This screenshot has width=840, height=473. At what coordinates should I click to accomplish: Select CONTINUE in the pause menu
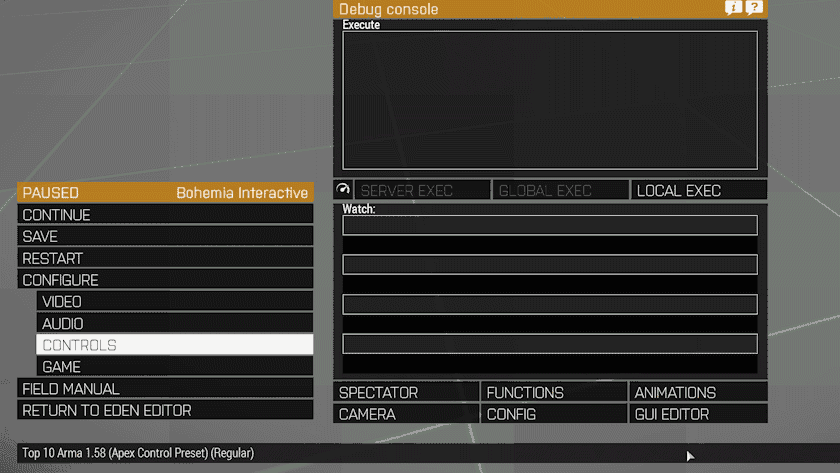tap(165, 214)
